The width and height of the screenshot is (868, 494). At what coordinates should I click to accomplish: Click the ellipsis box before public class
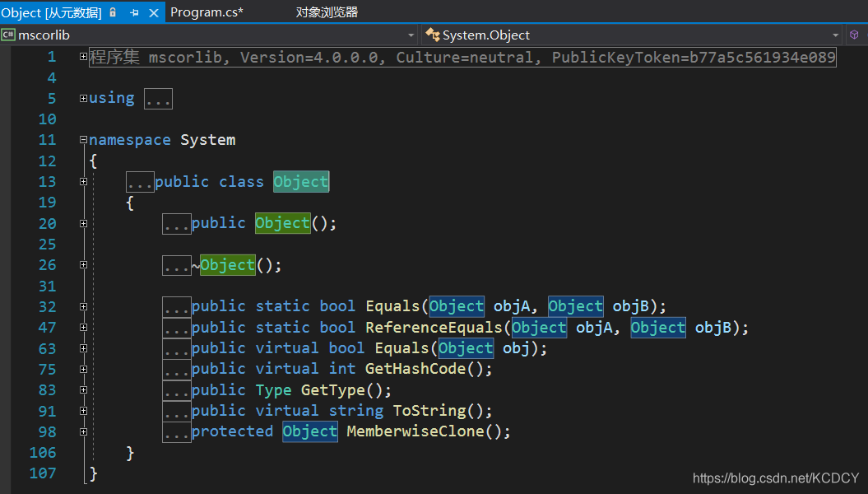click(x=140, y=182)
